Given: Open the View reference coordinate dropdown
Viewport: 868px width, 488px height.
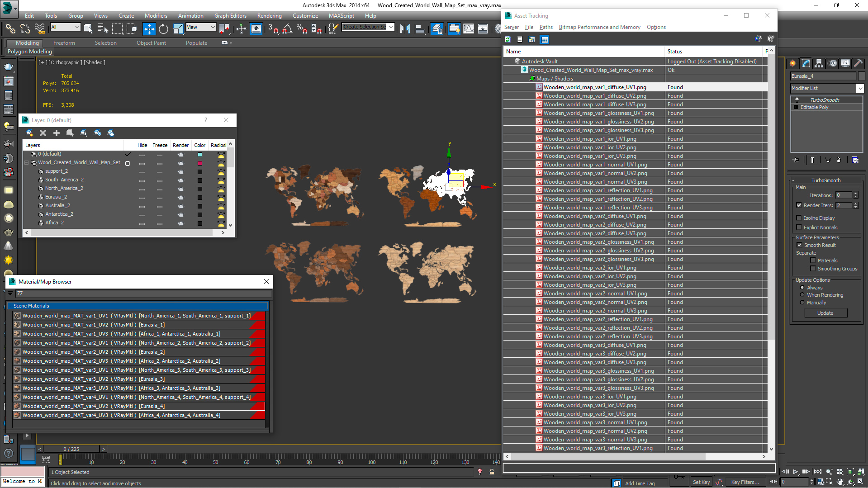Looking at the screenshot, I should point(201,27).
